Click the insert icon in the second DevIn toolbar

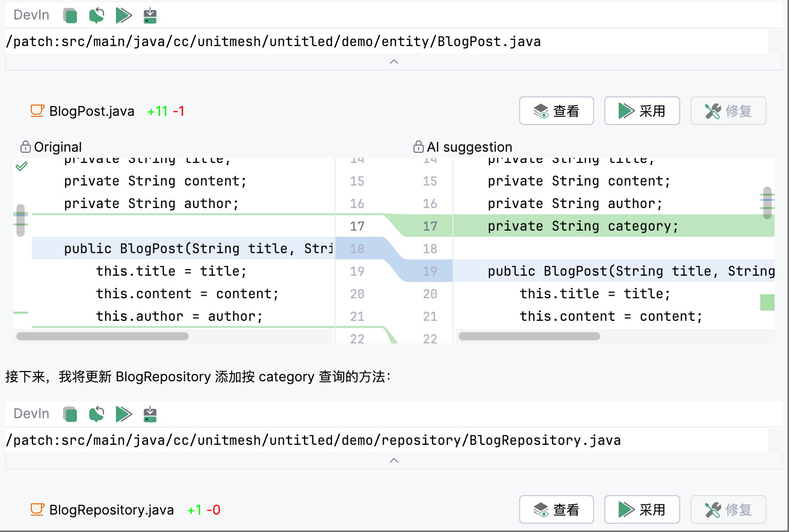click(x=150, y=414)
